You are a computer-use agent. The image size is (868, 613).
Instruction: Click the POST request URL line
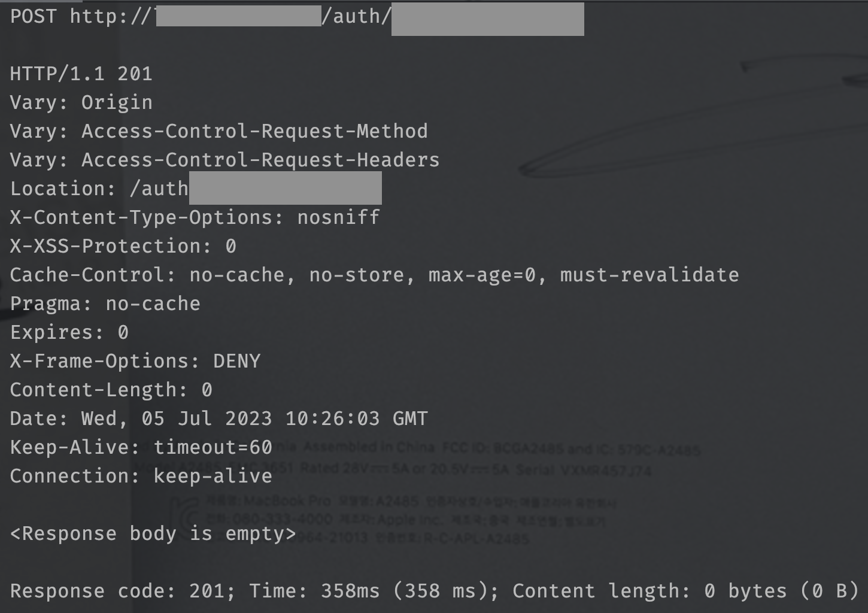click(297, 17)
